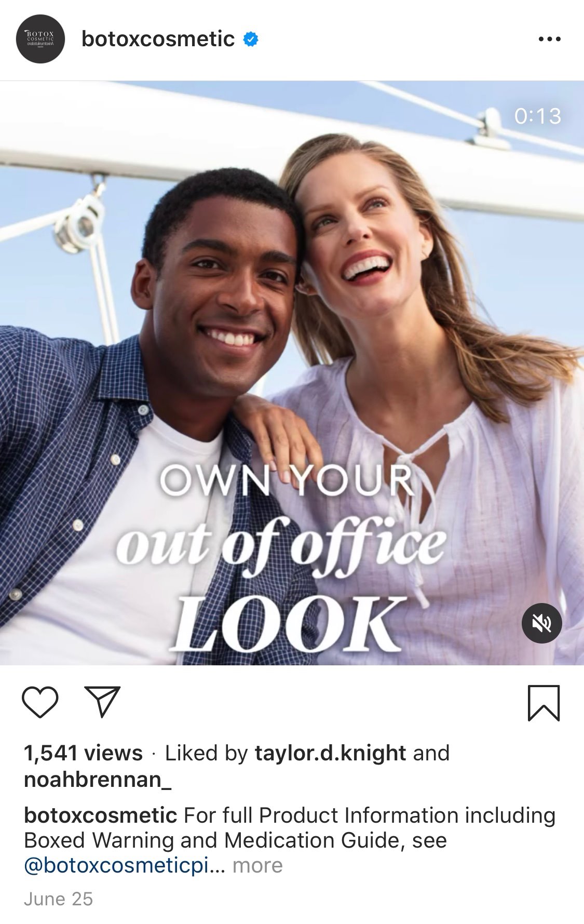
Task: Open the noahbrennan_ profile
Action: 98,780
